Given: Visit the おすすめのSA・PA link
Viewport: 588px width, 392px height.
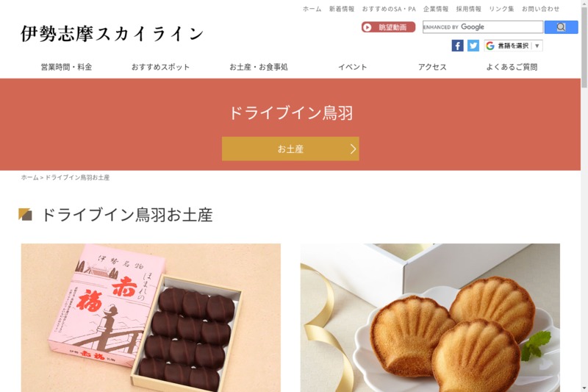Looking at the screenshot, I should point(389,9).
